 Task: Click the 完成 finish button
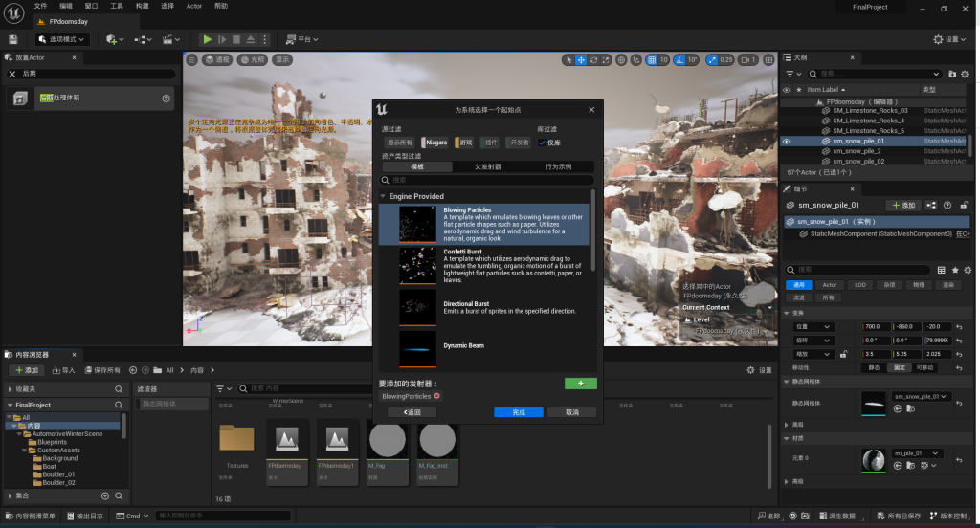519,412
